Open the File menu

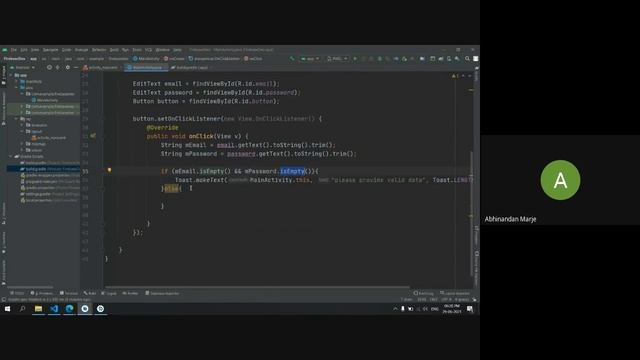pos(14,50)
